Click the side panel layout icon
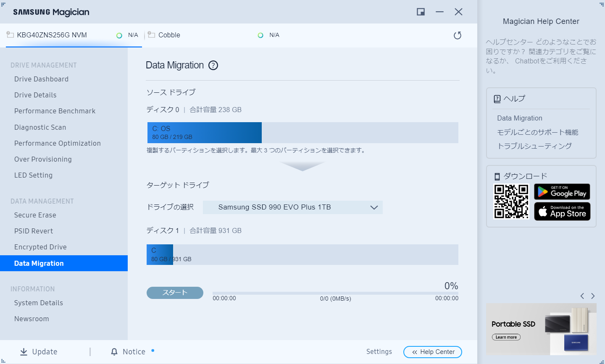 click(420, 12)
